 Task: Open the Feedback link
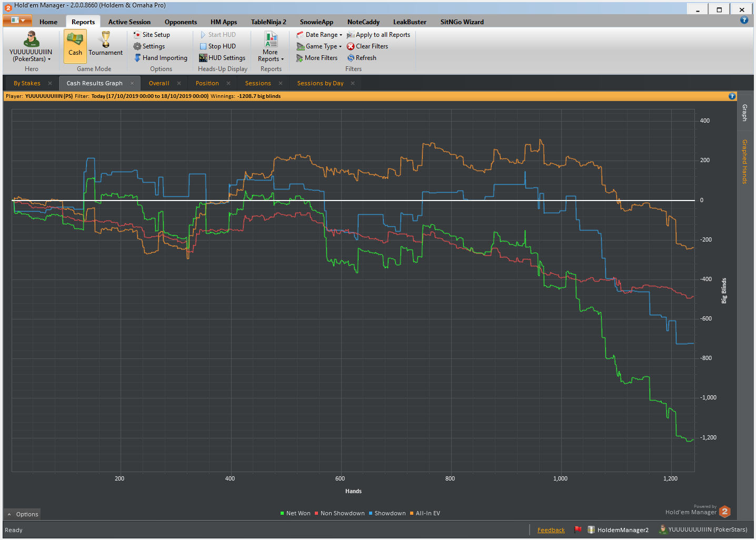tap(551, 530)
